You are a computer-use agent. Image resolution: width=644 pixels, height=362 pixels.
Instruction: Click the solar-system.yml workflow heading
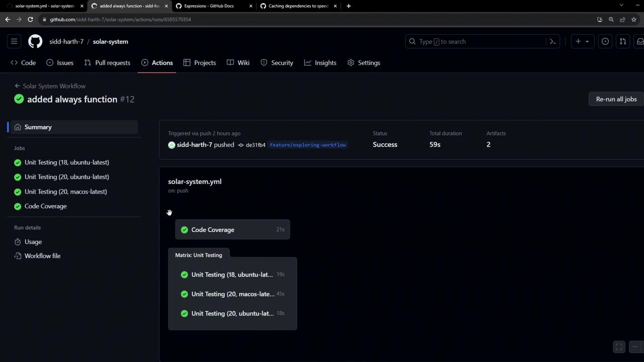195,182
